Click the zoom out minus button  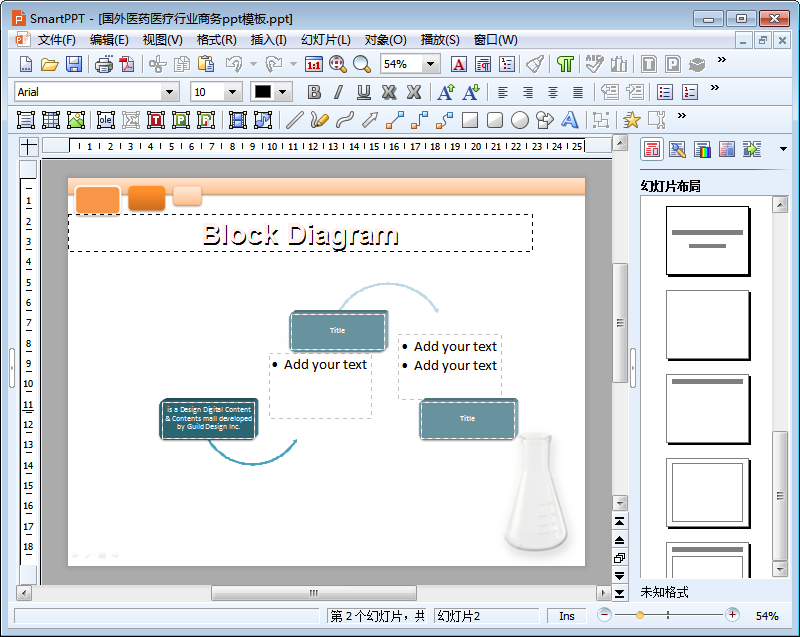coord(604,615)
